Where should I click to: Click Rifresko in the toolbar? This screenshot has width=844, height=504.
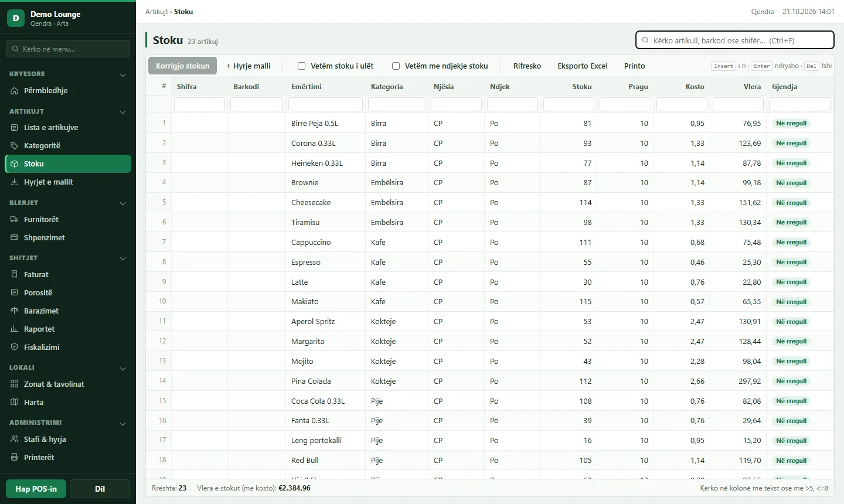(527, 66)
